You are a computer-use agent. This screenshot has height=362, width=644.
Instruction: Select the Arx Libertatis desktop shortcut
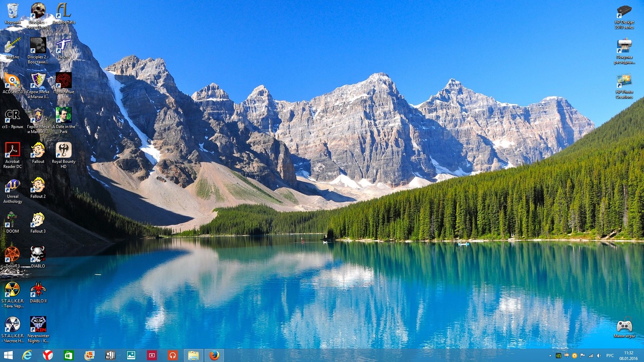pos(64,14)
